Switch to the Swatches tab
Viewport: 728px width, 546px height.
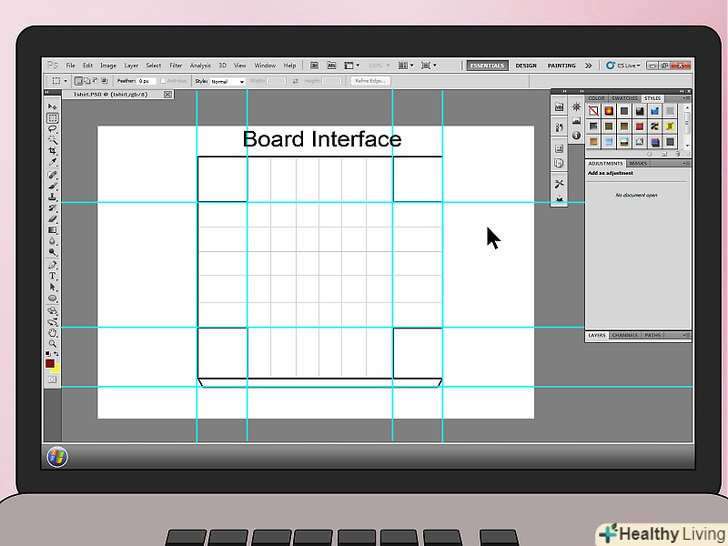pos(624,98)
